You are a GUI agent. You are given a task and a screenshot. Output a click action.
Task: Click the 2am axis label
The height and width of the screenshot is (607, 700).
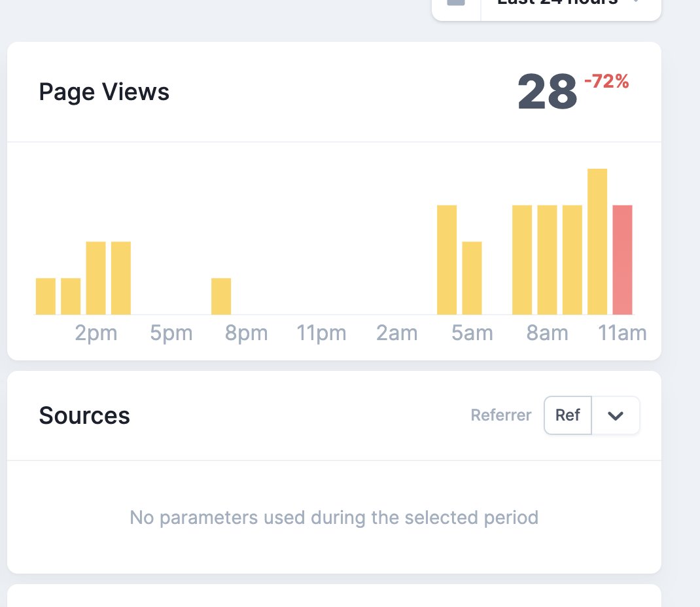click(397, 333)
